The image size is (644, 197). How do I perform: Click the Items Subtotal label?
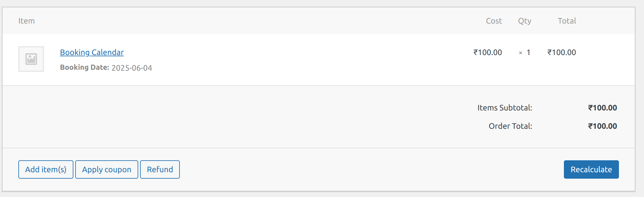[505, 108]
